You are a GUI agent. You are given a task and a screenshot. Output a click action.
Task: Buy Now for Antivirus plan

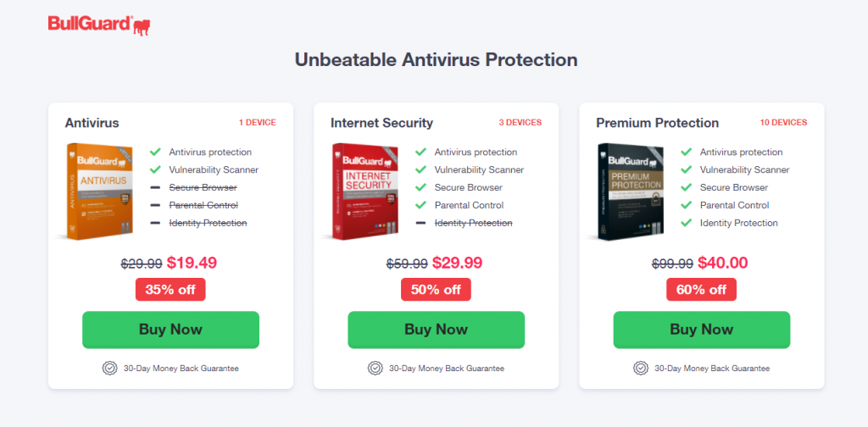[x=170, y=330]
